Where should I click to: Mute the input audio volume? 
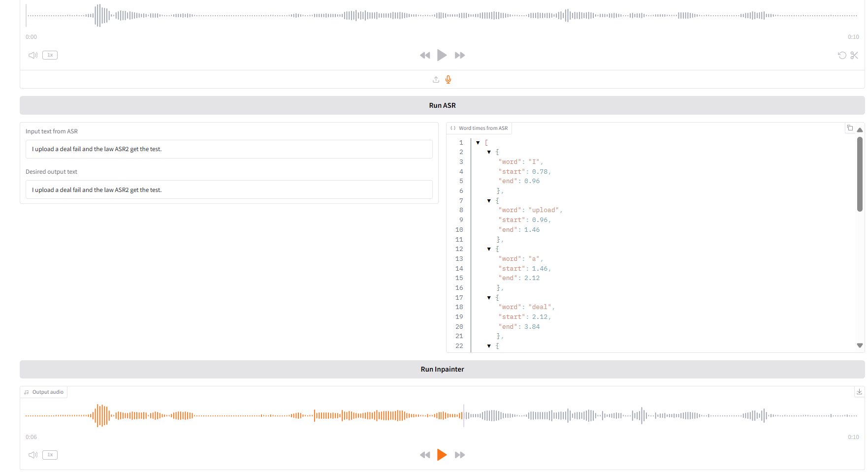coord(33,55)
